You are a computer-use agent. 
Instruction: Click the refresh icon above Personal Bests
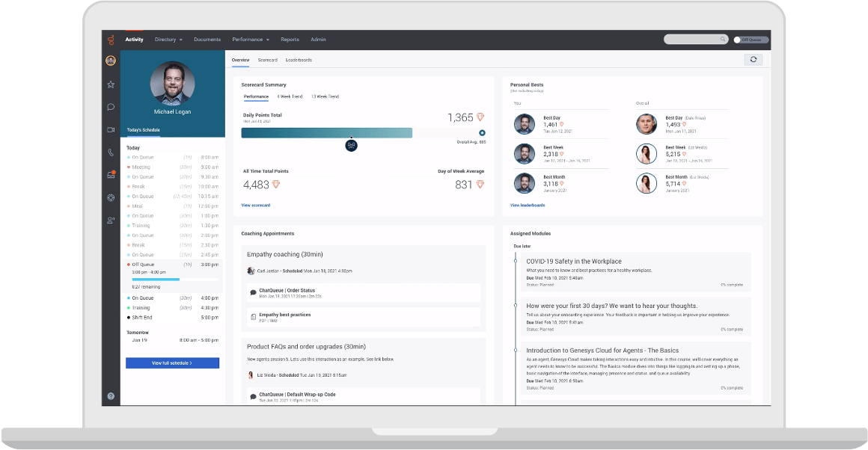[754, 59]
